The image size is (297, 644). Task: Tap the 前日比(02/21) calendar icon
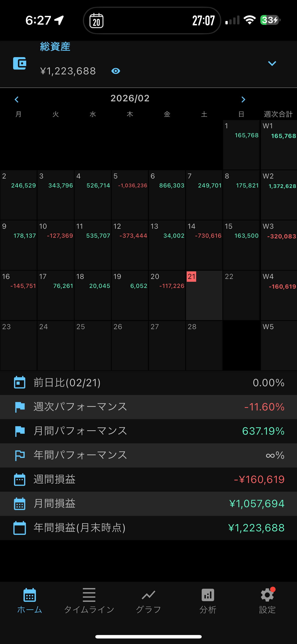click(x=20, y=383)
